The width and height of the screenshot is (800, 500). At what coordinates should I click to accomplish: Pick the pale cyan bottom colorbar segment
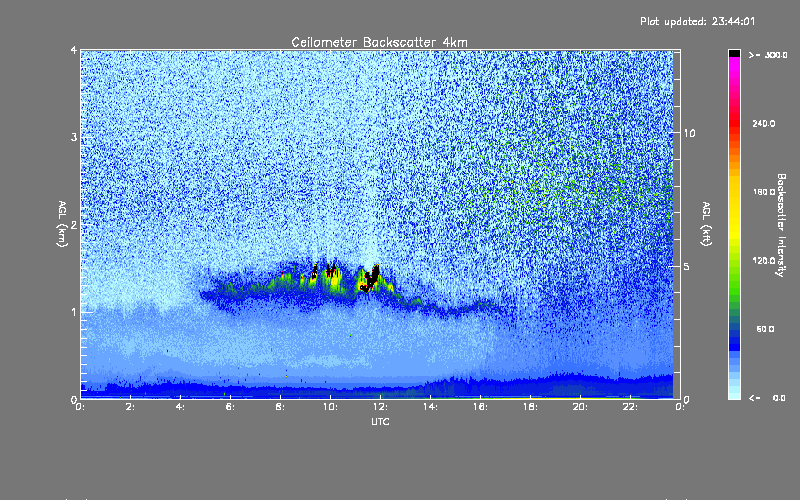point(734,394)
